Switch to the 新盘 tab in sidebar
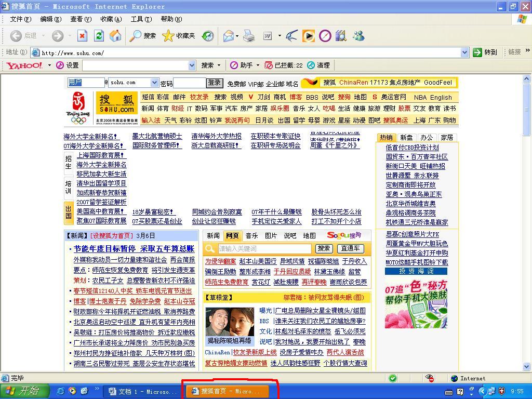 (x=406, y=138)
